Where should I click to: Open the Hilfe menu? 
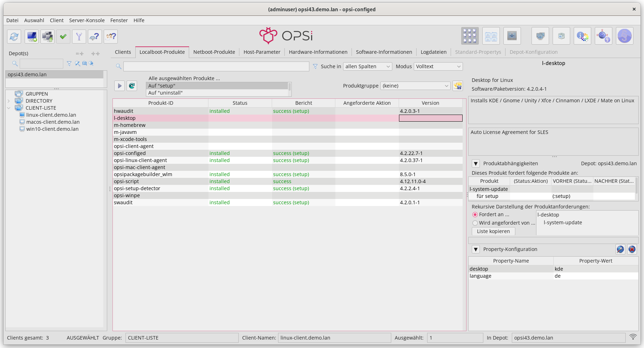pyautogui.click(x=139, y=20)
